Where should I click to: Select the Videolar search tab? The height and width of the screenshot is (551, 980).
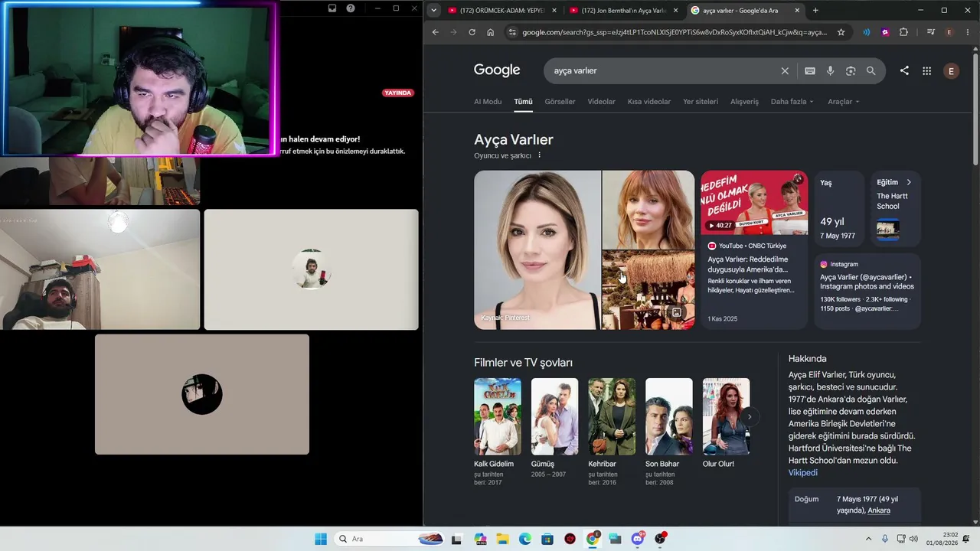point(601,102)
